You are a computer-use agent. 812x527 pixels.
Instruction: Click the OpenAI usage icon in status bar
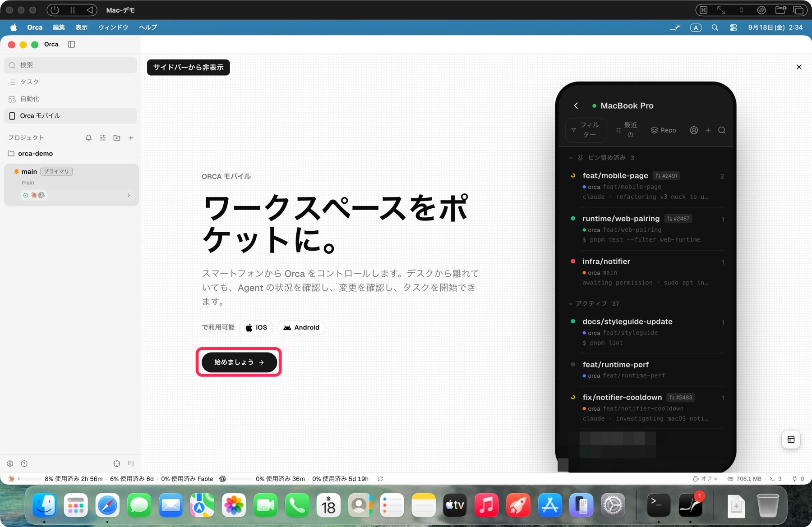[222, 479]
